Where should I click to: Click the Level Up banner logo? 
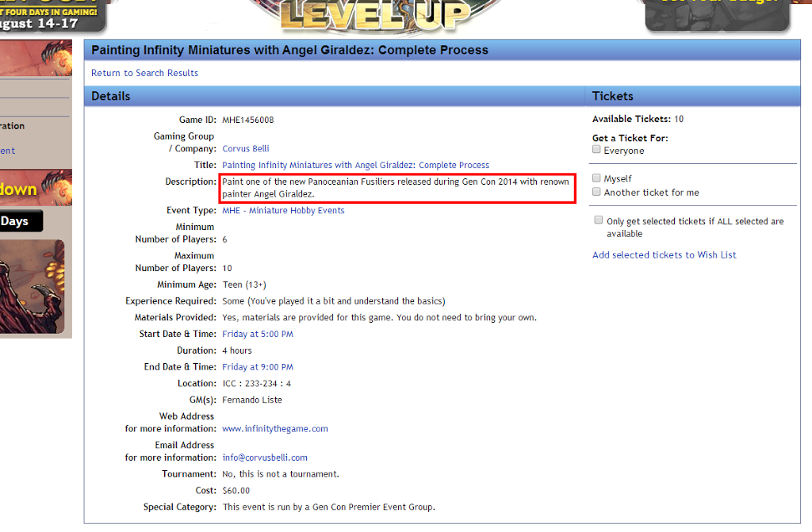[x=375, y=14]
